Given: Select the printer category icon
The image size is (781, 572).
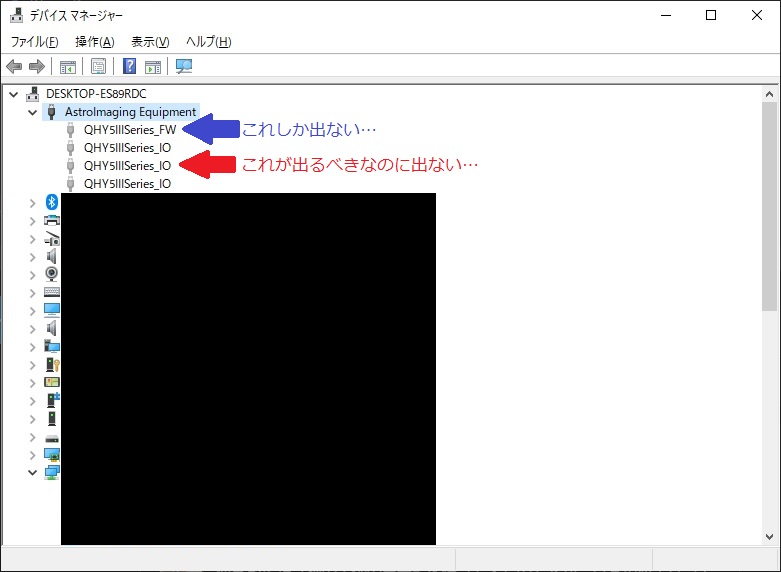Looking at the screenshot, I should 52,220.
